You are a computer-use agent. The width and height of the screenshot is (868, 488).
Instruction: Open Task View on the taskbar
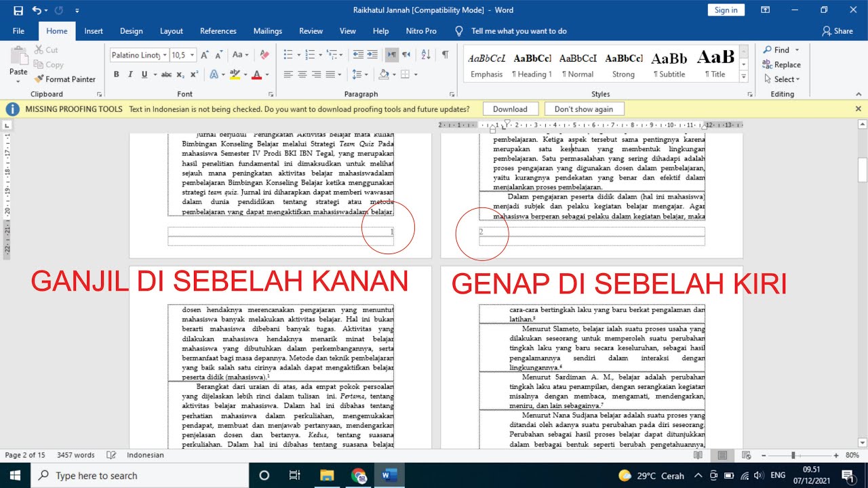point(294,475)
